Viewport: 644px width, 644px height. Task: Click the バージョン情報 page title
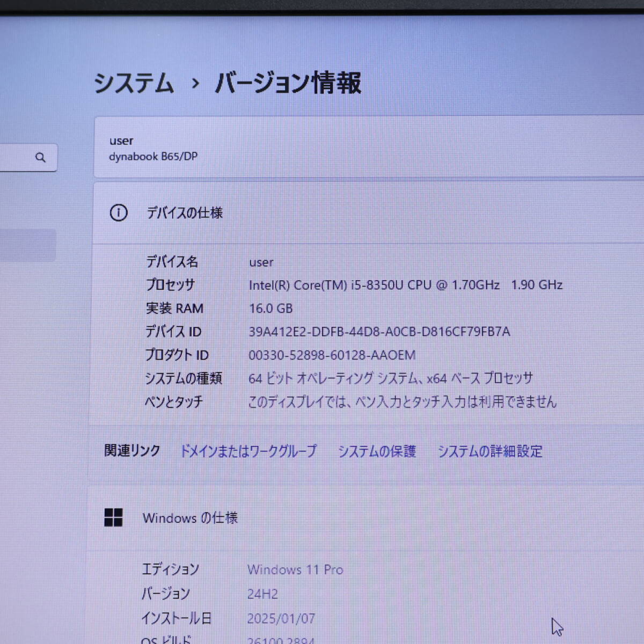(x=288, y=84)
